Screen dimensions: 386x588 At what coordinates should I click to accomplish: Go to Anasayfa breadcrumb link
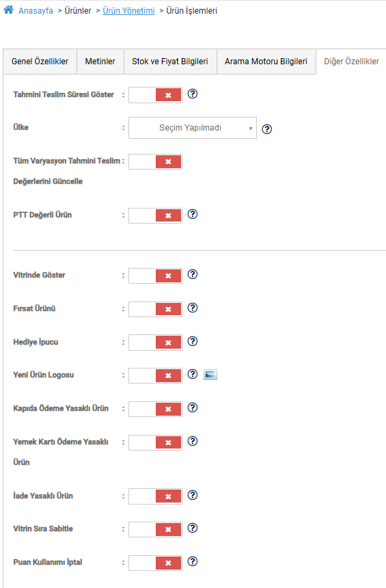(x=36, y=10)
